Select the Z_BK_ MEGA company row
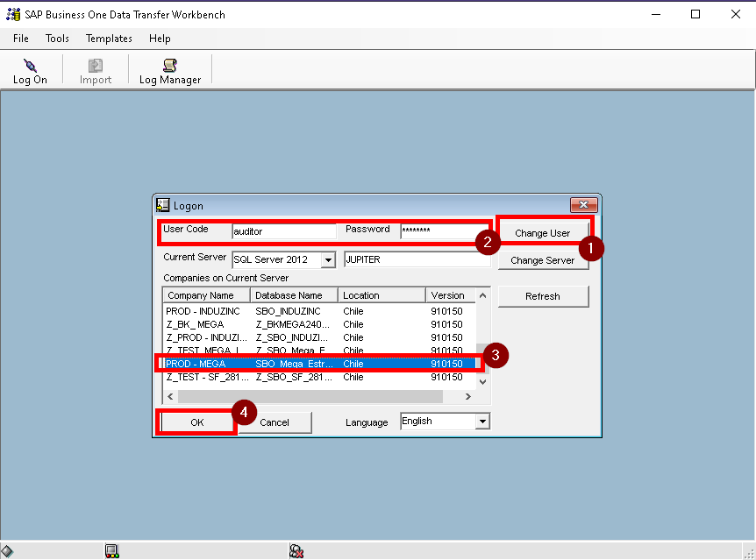 coord(319,324)
